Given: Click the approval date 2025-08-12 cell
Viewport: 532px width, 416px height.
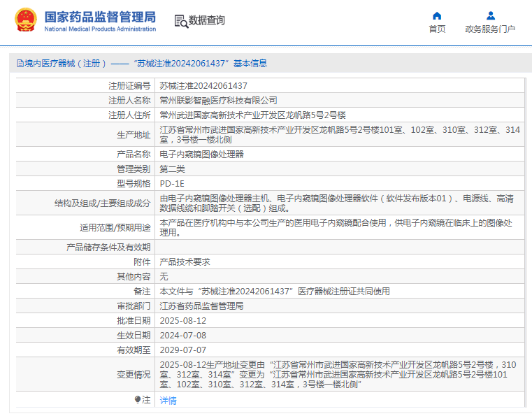Looking at the screenshot, I should pos(183,320).
